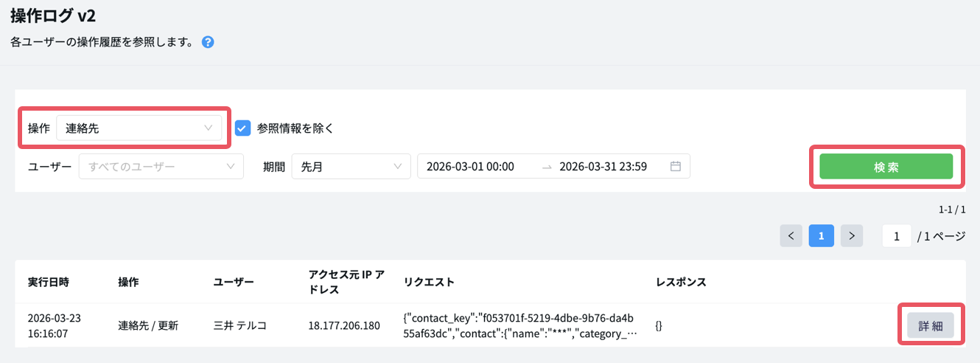The width and height of the screenshot is (980, 363).
Task: Open the 期間 dropdown showing 先月
Action: point(351,167)
